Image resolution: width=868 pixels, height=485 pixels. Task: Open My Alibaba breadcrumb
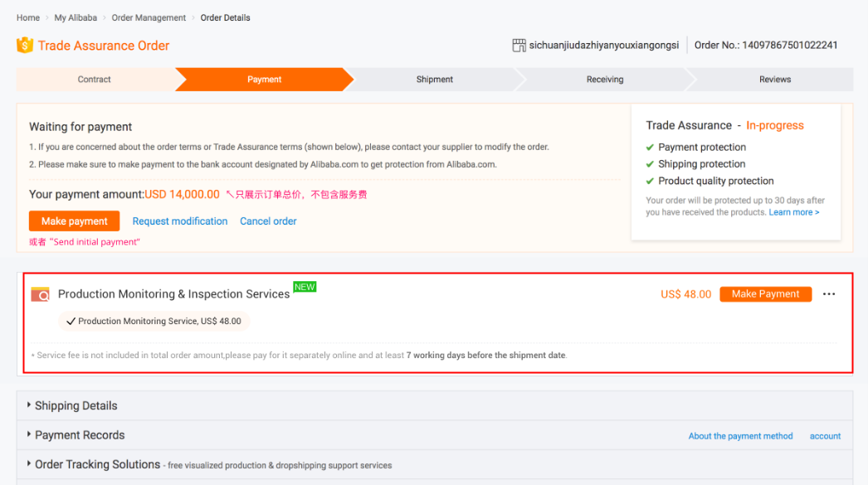click(76, 17)
